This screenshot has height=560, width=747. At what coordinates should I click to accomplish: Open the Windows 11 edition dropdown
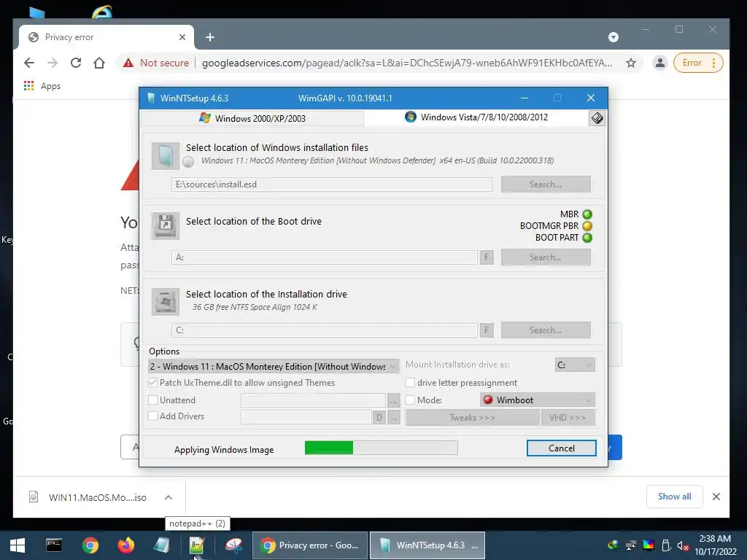pyautogui.click(x=274, y=366)
